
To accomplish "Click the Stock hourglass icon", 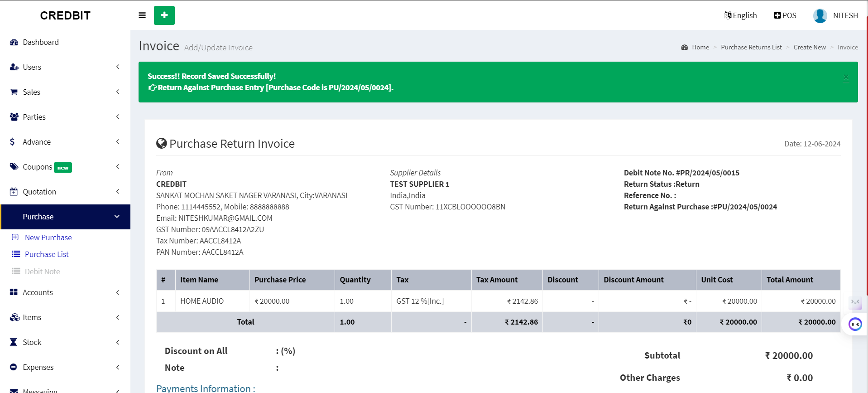I will pos(14,342).
